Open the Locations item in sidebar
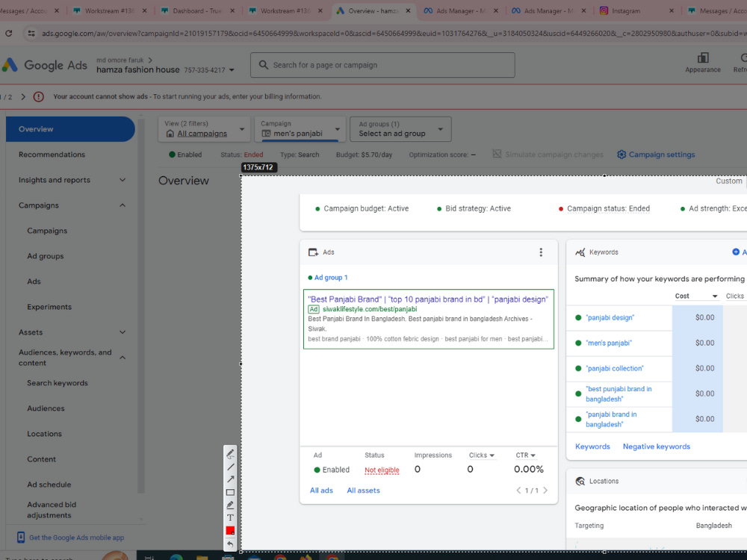The image size is (747, 560). coord(44,434)
